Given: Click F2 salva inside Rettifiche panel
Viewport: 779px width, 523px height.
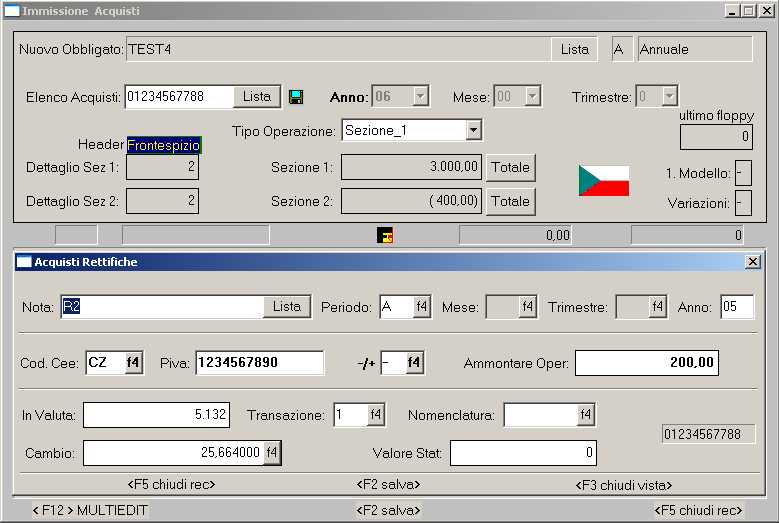Looking at the screenshot, I should tap(389, 484).
